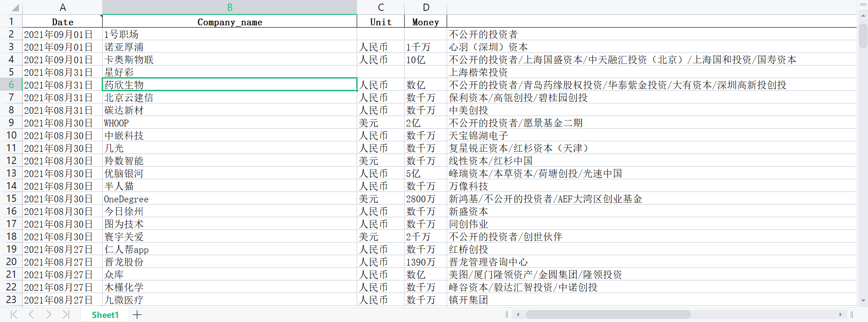The image size is (868, 322).
Task: Click the Date header cell
Action: coord(62,22)
